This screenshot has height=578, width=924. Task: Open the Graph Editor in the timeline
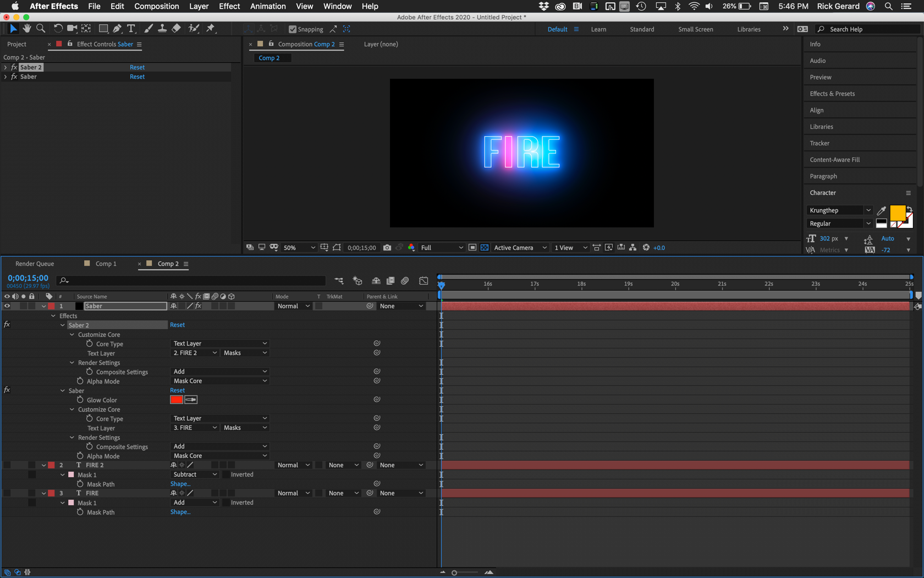point(424,281)
